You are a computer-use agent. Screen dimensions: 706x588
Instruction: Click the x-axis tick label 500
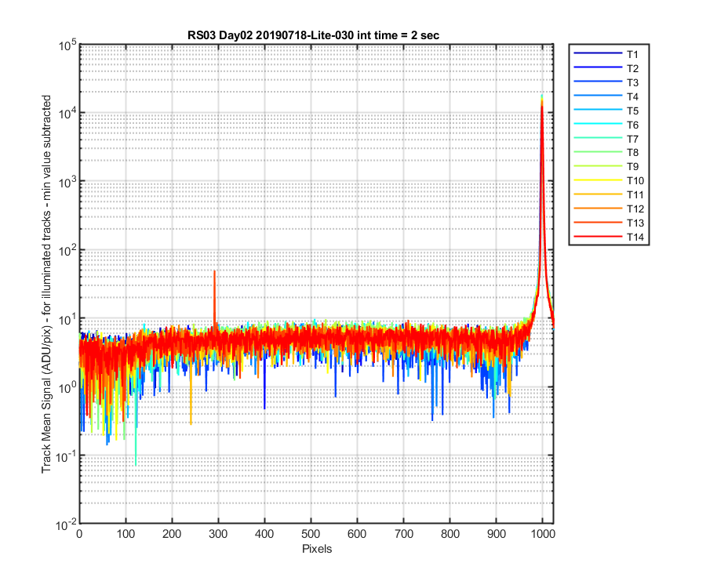pyautogui.click(x=311, y=534)
